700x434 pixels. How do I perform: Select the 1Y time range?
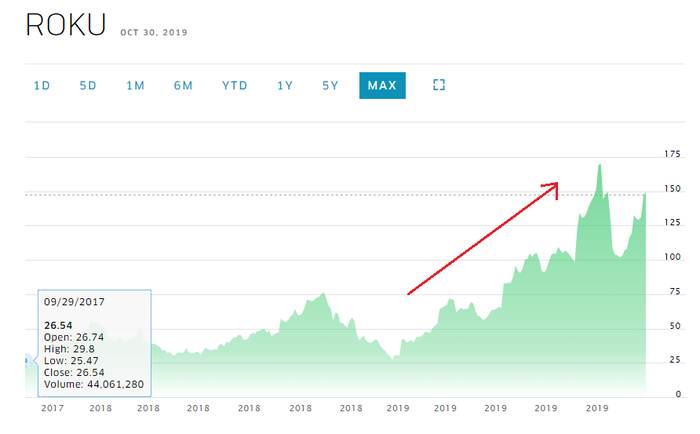tap(285, 85)
